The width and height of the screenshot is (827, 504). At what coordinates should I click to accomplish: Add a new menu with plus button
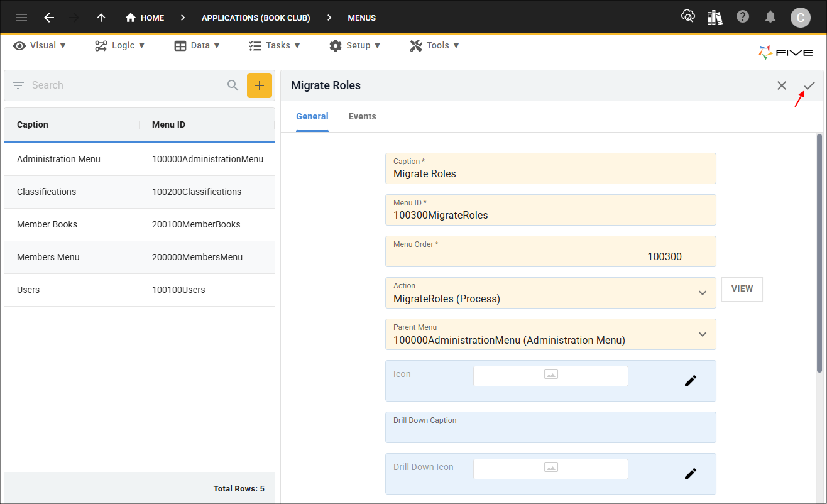[x=260, y=85]
